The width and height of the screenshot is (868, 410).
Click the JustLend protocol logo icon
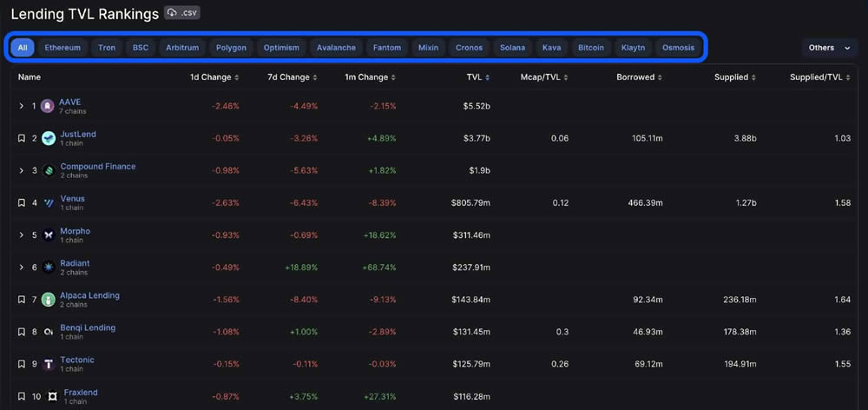tap(48, 138)
